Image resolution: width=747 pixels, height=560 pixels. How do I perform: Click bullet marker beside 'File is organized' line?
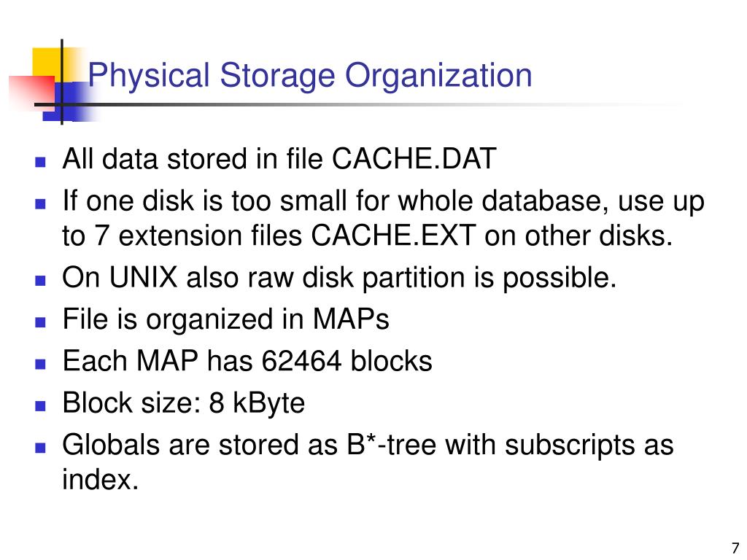[x=41, y=322]
